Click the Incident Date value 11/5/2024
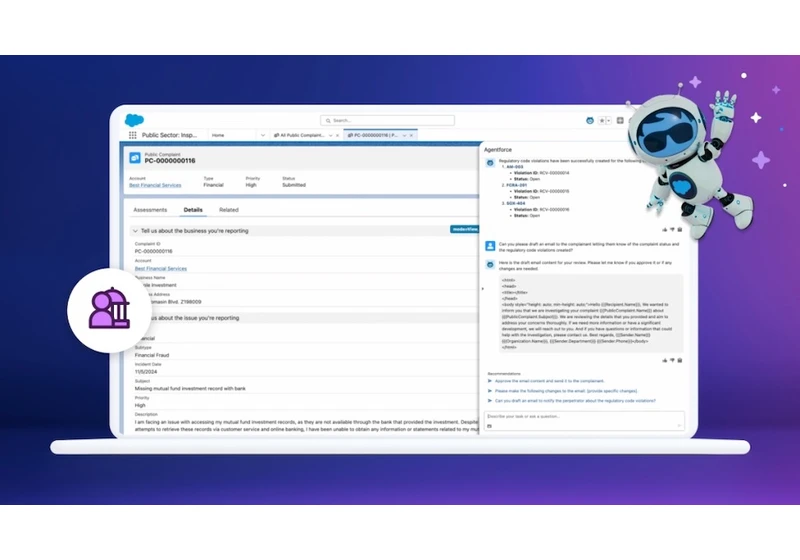Viewport: 800px width, 560px height. 146,372
